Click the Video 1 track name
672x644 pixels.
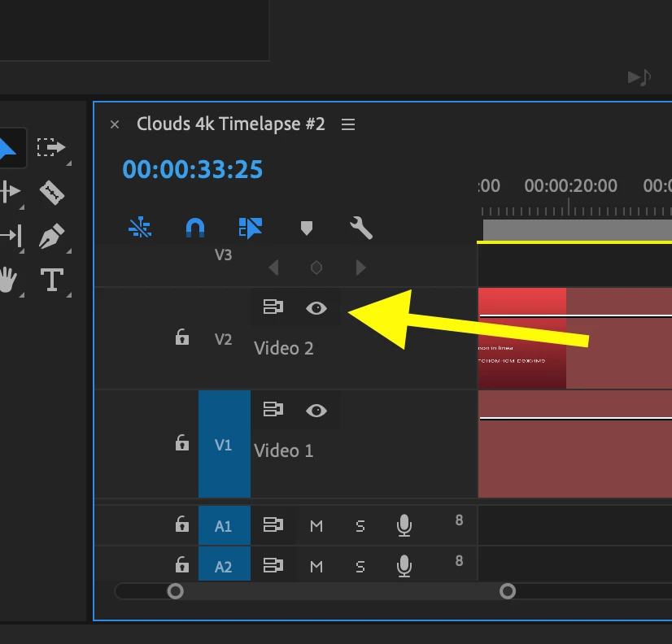pos(283,450)
